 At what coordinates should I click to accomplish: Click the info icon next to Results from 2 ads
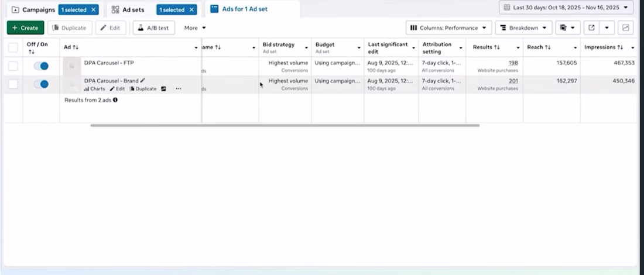tap(115, 99)
